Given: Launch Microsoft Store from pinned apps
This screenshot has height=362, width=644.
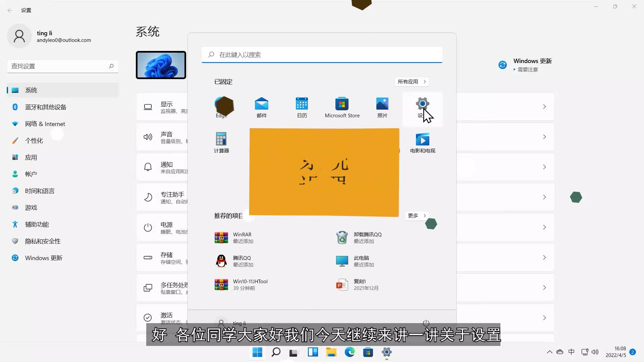Looking at the screenshot, I should (x=342, y=107).
